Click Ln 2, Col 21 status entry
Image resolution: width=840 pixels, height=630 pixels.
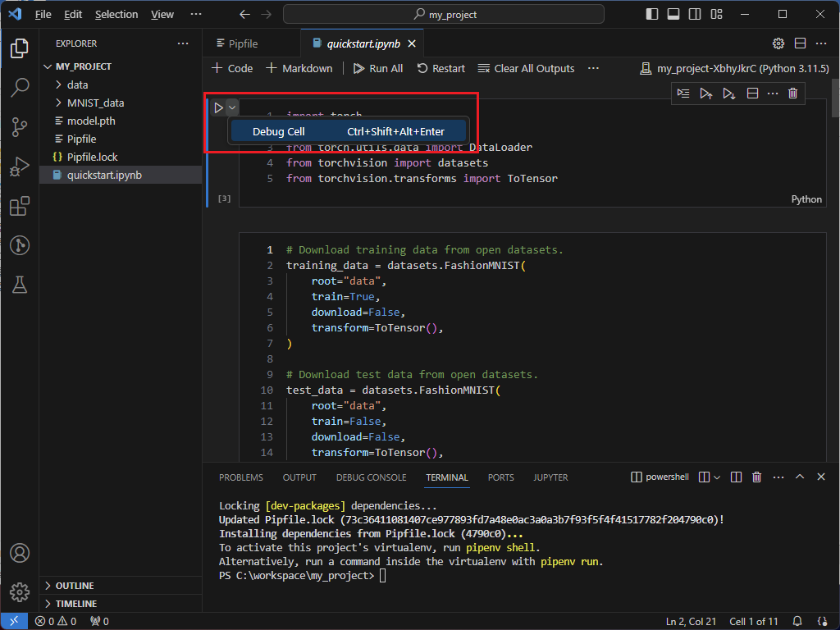pyautogui.click(x=691, y=621)
